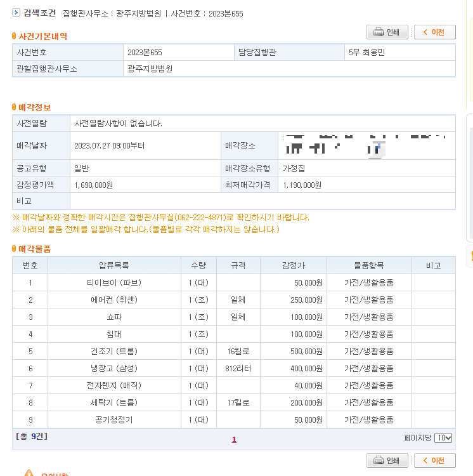Click the 수량 column header
The image size is (473, 476).
coord(198,265)
